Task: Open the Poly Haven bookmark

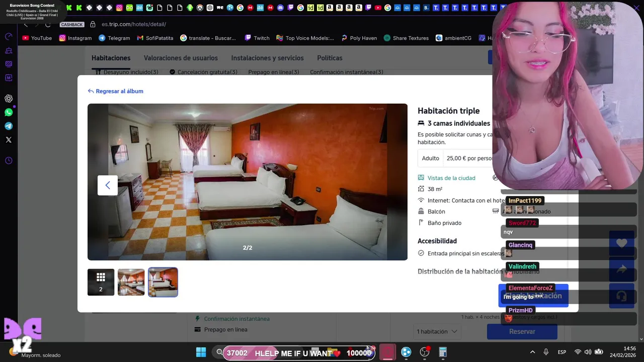Action: [359, 38]
